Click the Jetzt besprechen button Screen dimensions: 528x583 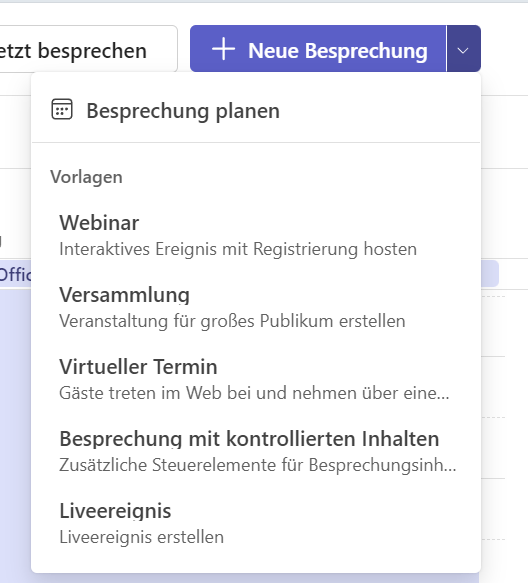(x=88, y=49)
